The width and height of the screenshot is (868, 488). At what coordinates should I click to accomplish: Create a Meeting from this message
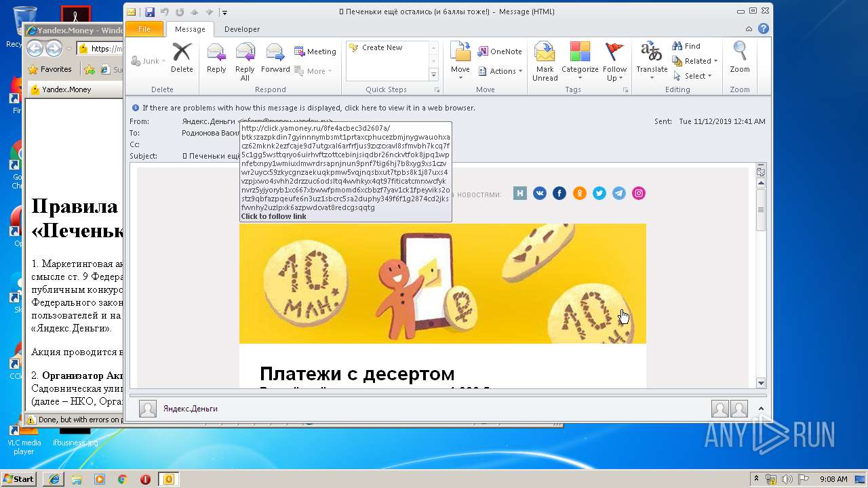(x=315, y=52)
